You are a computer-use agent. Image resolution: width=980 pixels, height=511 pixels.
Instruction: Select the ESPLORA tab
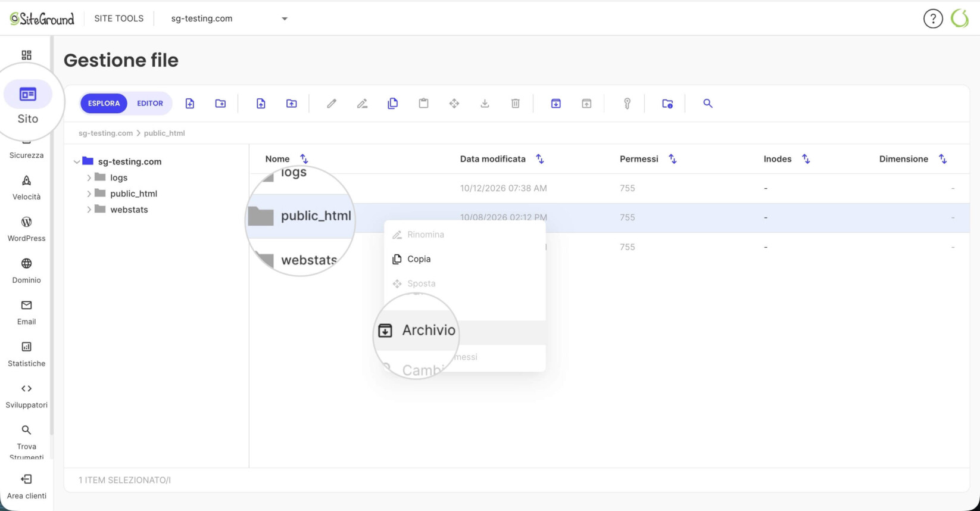pos(104,104)
